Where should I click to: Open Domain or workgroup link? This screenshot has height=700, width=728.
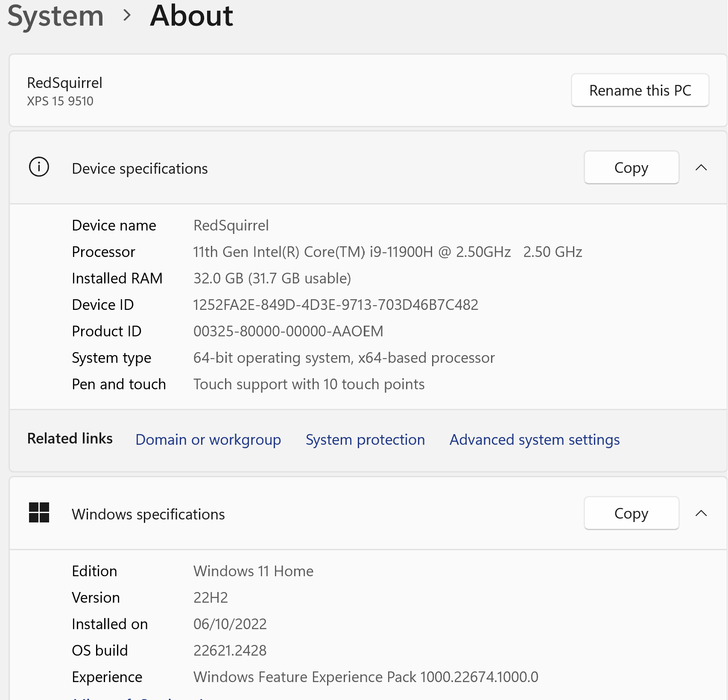208,440
